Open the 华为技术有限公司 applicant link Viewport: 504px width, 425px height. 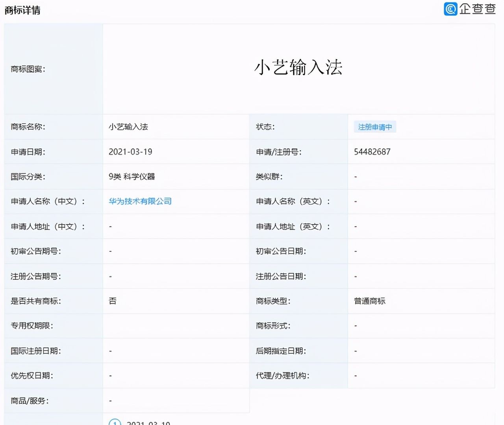(x=140, y=201)
